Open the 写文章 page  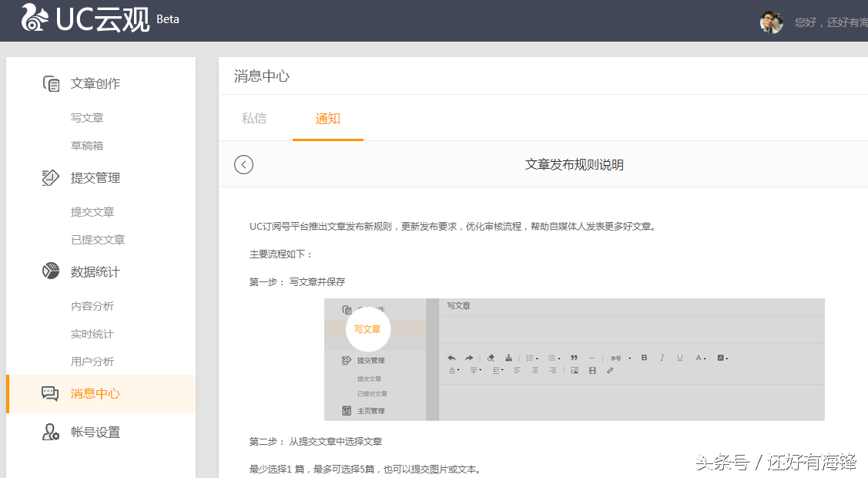pyautogui.click(x=87, y=117)
